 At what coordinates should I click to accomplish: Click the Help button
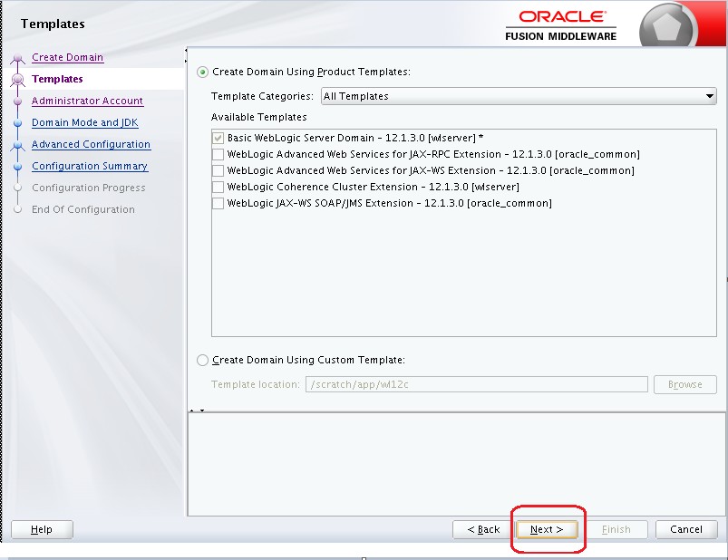pyautogui.click(x=42, y=529)
